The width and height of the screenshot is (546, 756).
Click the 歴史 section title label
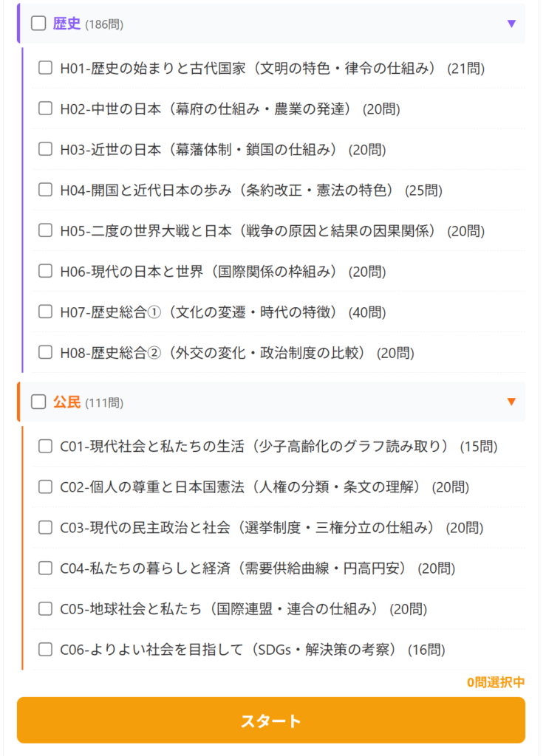click(66, 24)
